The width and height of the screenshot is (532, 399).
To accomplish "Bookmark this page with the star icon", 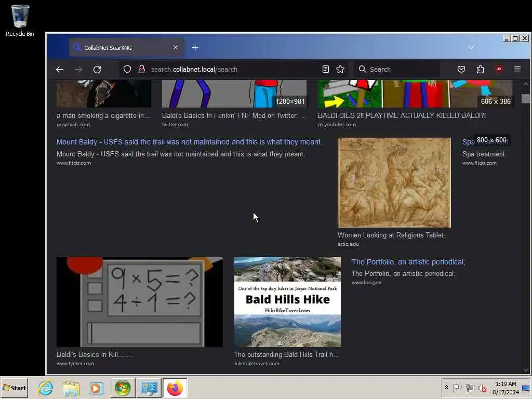I will coord(340,69).
